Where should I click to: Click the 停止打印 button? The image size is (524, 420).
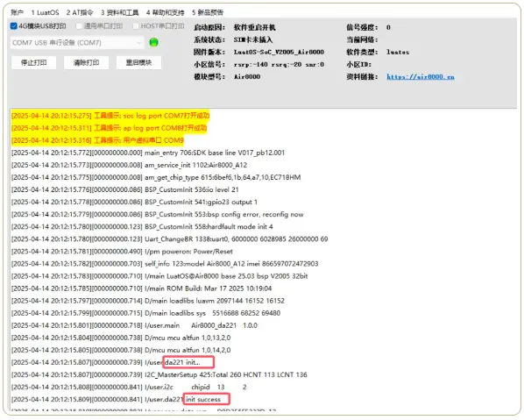(34, 62)
